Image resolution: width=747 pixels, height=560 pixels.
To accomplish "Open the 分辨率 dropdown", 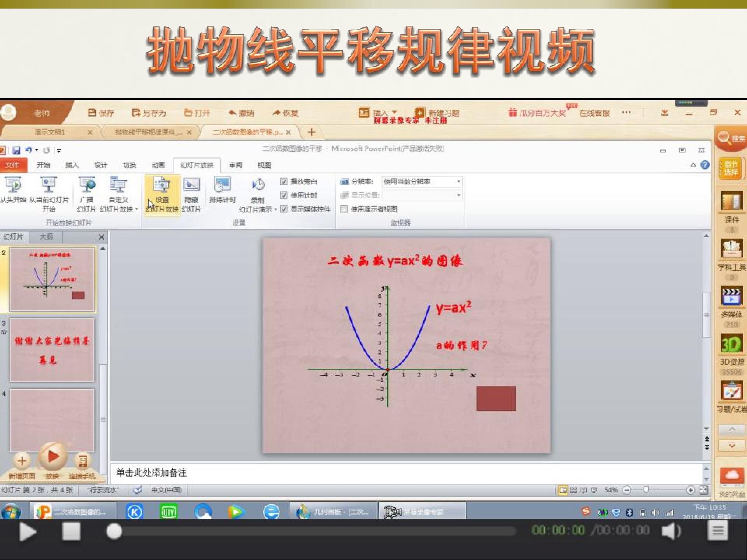I will [x=458, y=181].
